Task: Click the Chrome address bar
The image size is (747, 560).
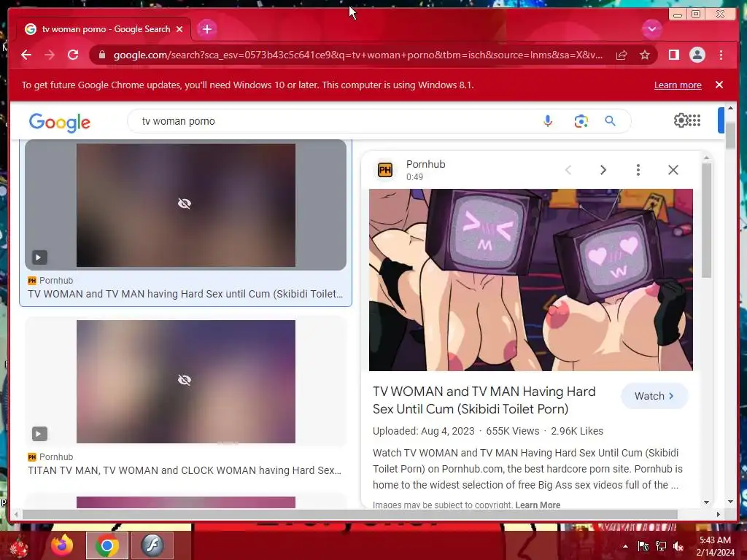Action: (357, 55)
